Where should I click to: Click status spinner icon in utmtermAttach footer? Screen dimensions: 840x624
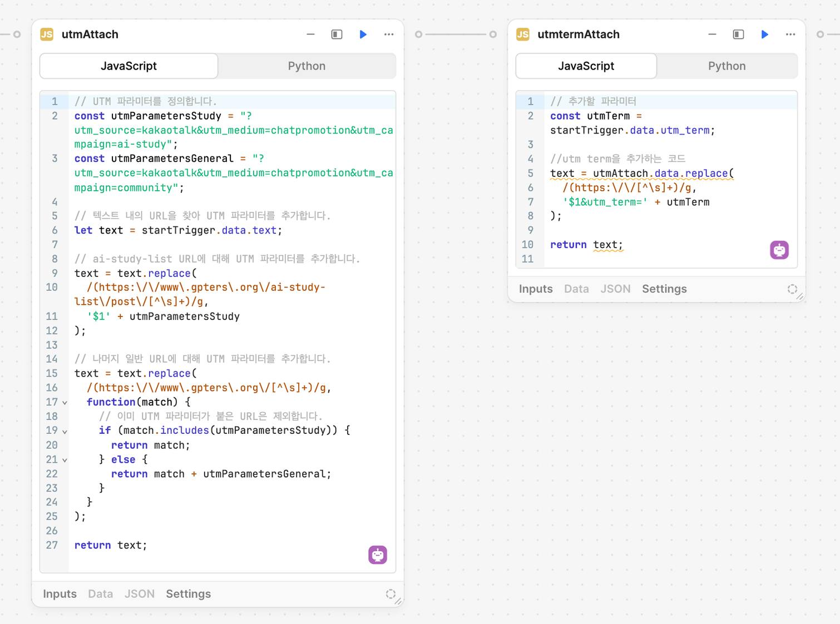[792, 289]
